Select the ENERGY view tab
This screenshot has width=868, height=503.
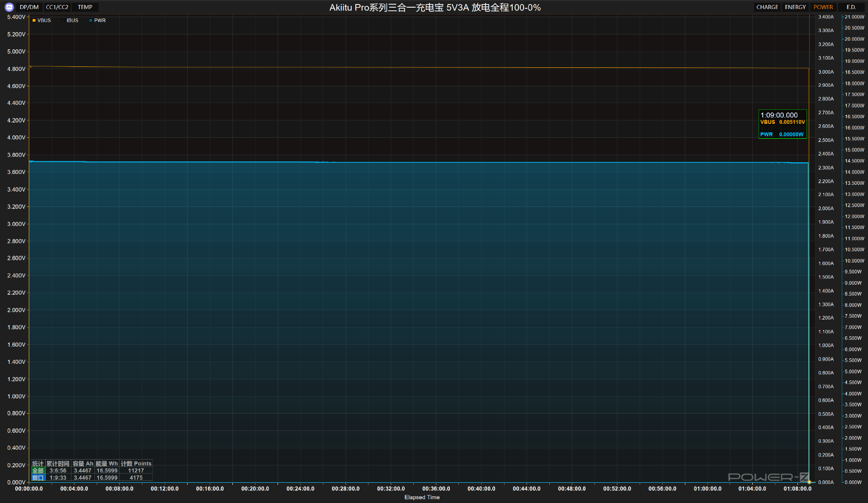coord(795,7)
